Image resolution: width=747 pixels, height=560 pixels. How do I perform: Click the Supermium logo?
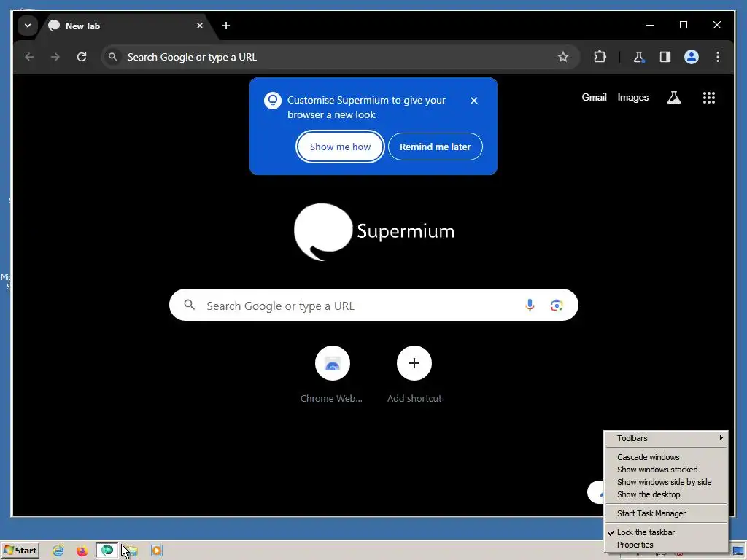tap(374, 232)
